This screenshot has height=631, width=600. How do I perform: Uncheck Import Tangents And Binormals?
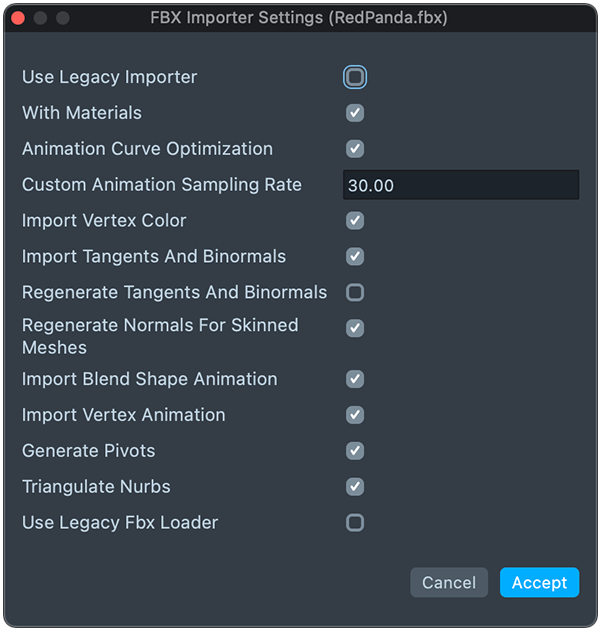355,257
